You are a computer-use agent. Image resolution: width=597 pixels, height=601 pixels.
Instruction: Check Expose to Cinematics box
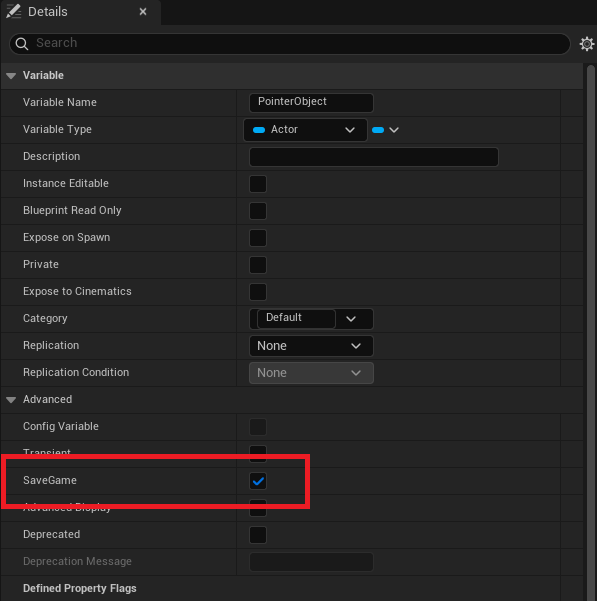tap(258, 292)
